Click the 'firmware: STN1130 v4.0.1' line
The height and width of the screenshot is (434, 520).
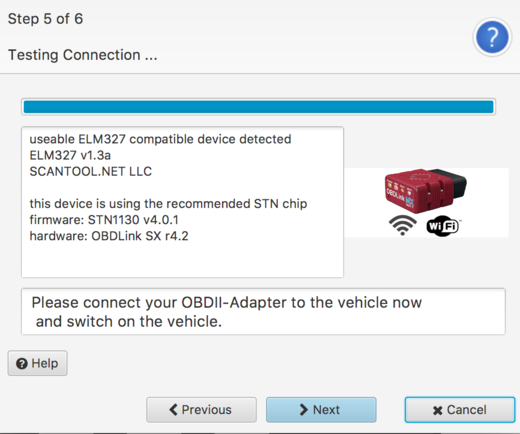tap(104, 220)
